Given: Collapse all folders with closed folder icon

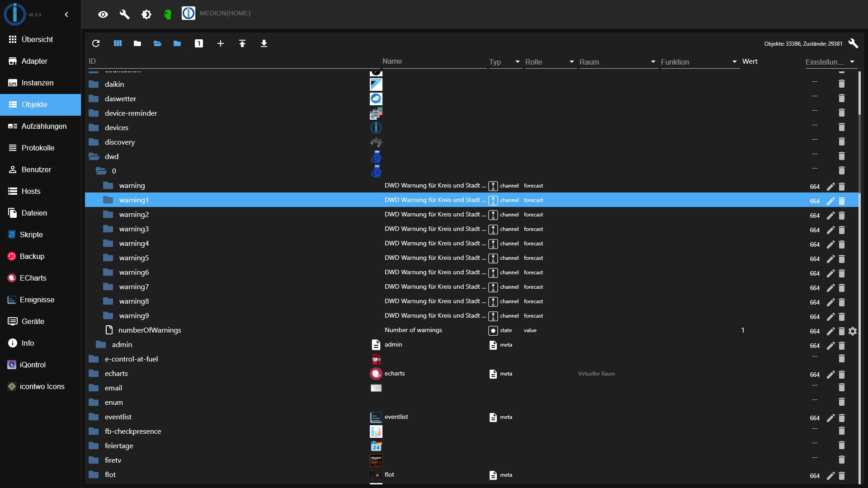Looking at the screenshot, I should pos(137,43).
